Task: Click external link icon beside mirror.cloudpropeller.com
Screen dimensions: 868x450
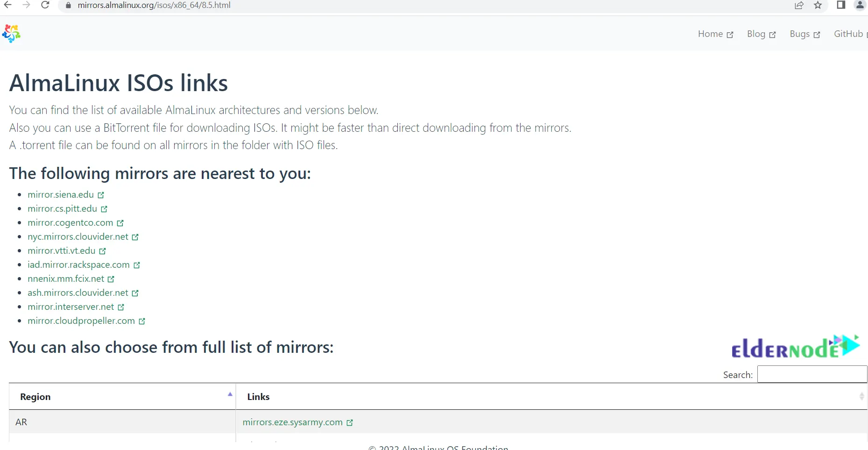Action: click(142, 321)
